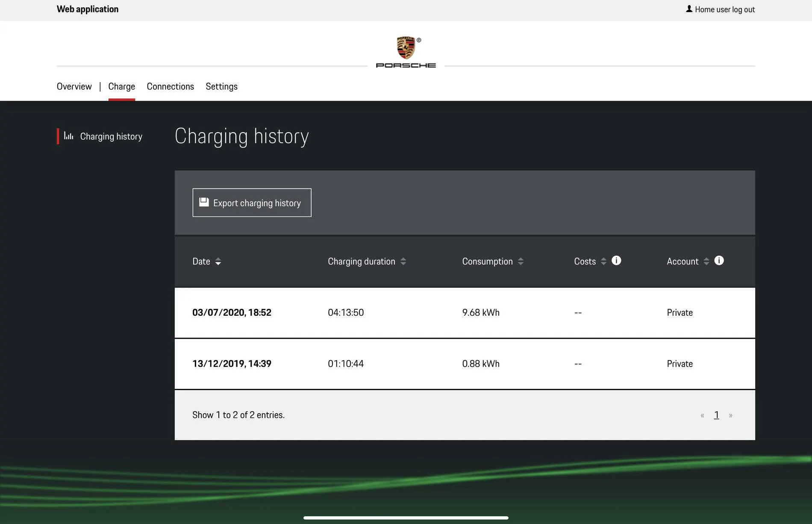Image resolution: width=812 pixels, height=524 pixels.
Task: Click the Porsche crest logo
Action: 406,47
